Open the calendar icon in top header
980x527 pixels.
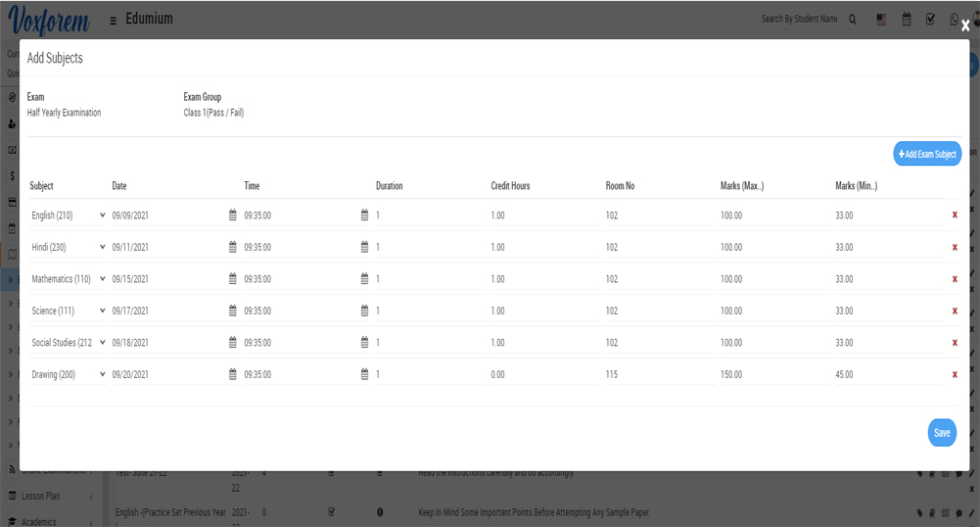tap(907, 19)
